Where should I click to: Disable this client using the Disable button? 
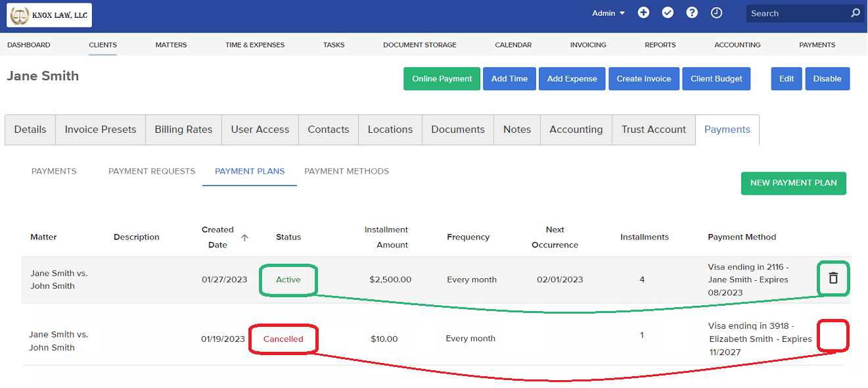[827, 78]
